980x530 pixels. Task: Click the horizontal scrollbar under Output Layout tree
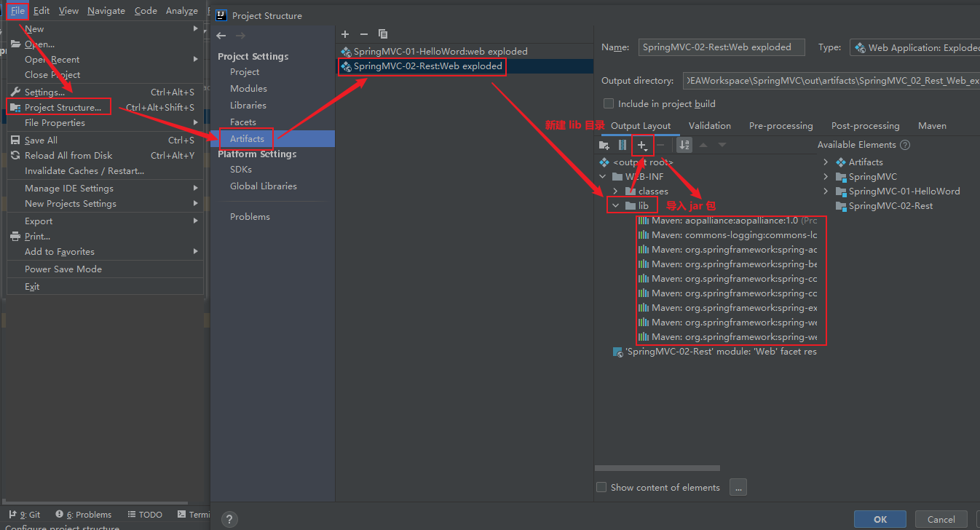click(657, 468)
